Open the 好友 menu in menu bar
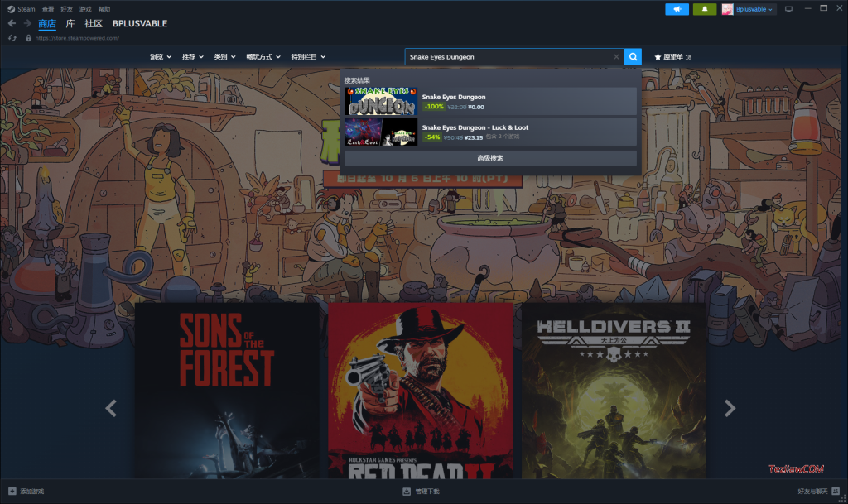The height and width of the screenshot is (504, 848). coord(65,9)
